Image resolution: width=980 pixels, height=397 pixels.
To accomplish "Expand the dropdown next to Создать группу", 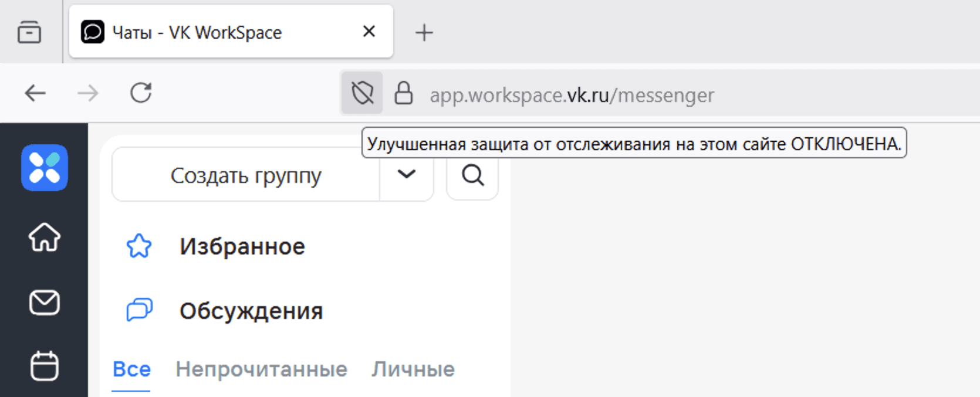I will 407,175.
